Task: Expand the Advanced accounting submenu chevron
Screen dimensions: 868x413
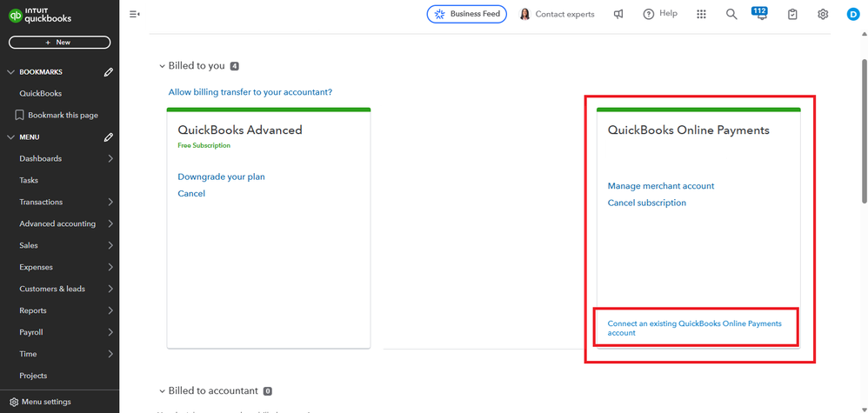Action: (x=110, y=223)
